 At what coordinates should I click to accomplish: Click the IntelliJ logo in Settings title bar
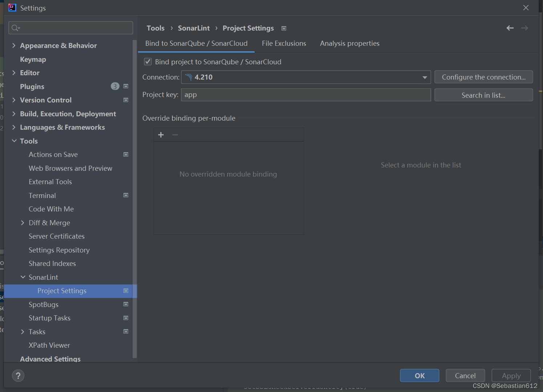tap(12, 8)
